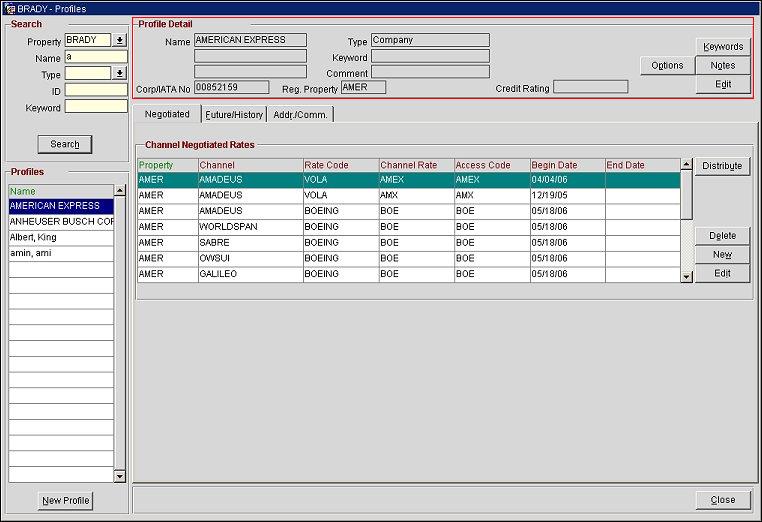The height and width of the screenshot is (522, 762).
Task: Click the Name search input field
Action: point(96,57)
